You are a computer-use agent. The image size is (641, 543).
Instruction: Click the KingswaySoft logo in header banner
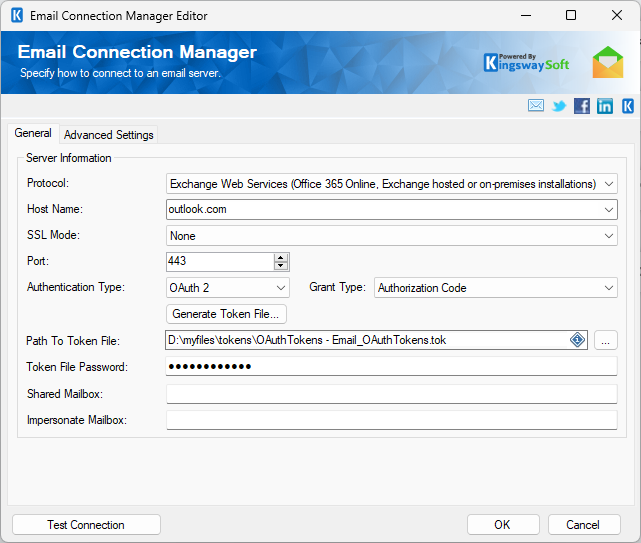(527, 62)
